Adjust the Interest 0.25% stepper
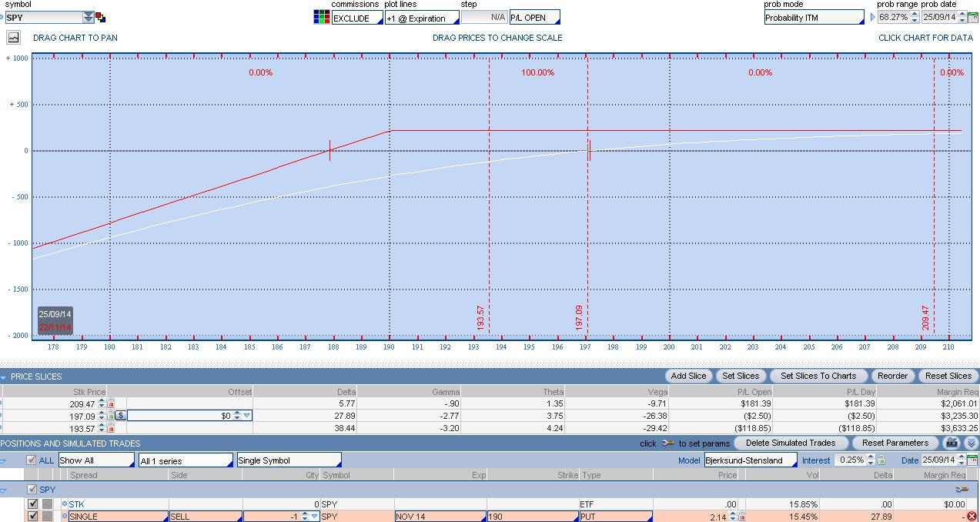980x522 pixels. pos(871,460)
